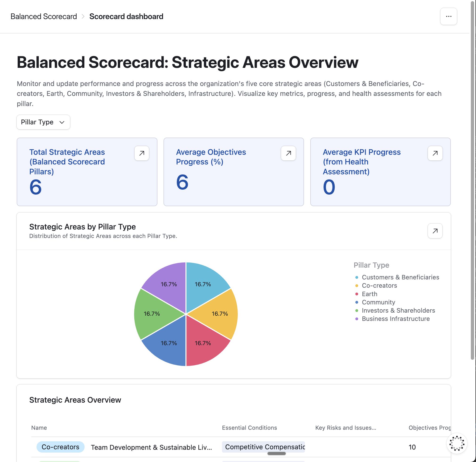Screen dimensions: 476x462
Task: Open the Pillar Type filter dropdown
Action: pos(43,122)
